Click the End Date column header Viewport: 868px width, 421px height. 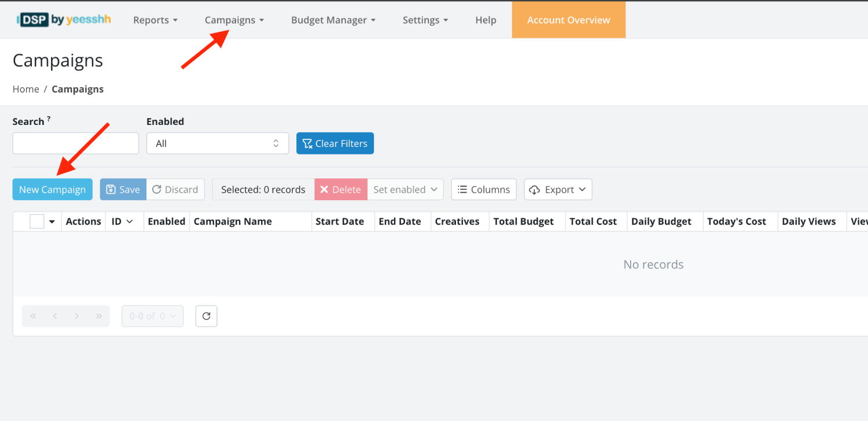pos(402,221)
